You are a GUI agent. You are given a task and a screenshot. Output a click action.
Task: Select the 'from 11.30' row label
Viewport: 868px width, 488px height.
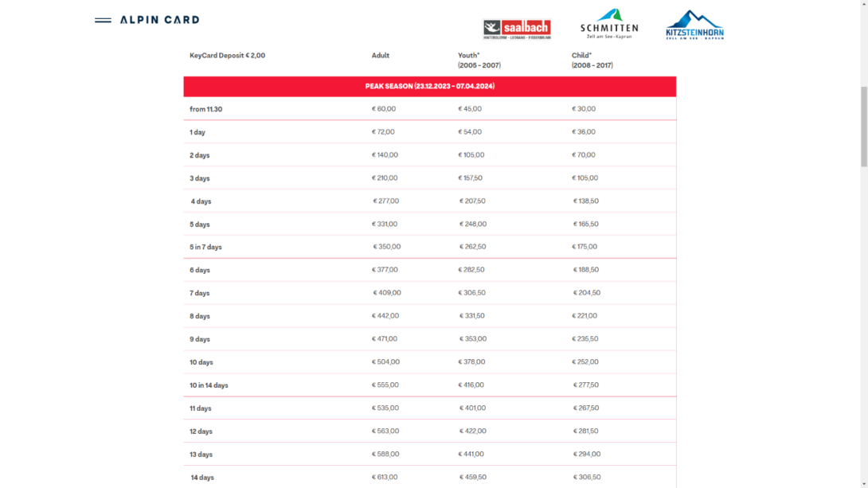tap(206, 109)
